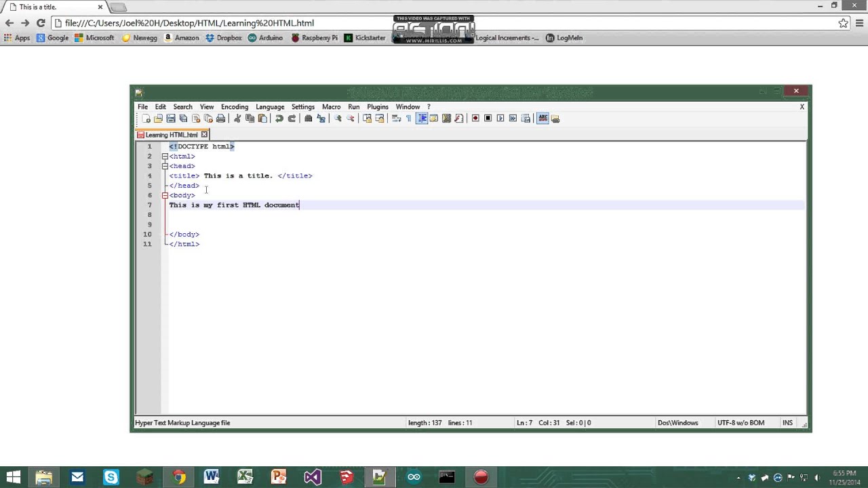Image resolution: width=868 pixels, height=488 pixels.
Task: Click the Save All toolbar icon
Action: point(183,119)
